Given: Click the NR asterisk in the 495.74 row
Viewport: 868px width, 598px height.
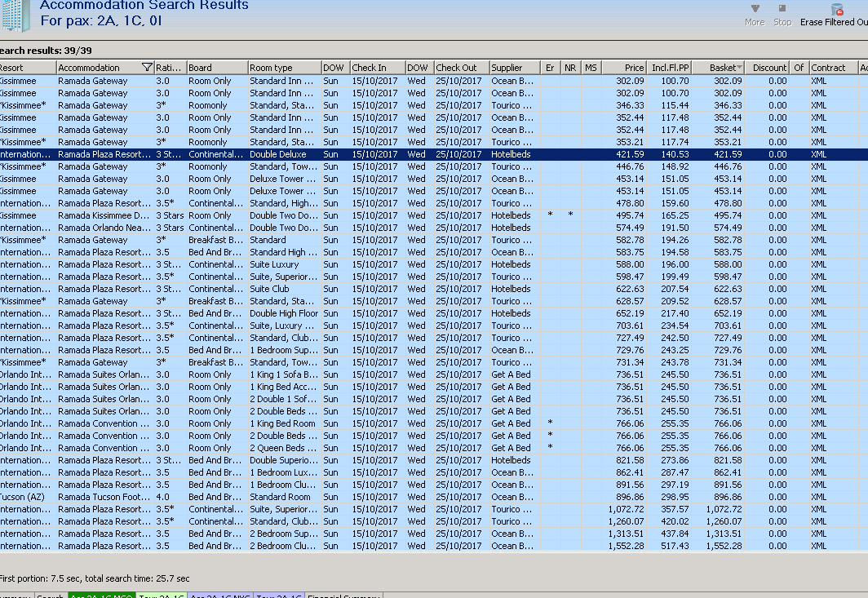Looking at the screenshot, I should click(x=570, y=215).
